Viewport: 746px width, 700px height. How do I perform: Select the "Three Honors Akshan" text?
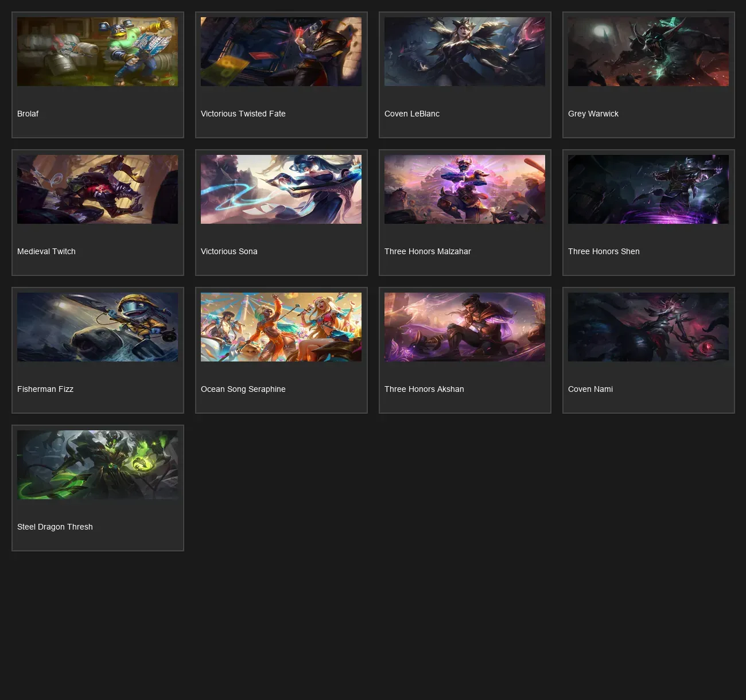[x=424, y=389]
